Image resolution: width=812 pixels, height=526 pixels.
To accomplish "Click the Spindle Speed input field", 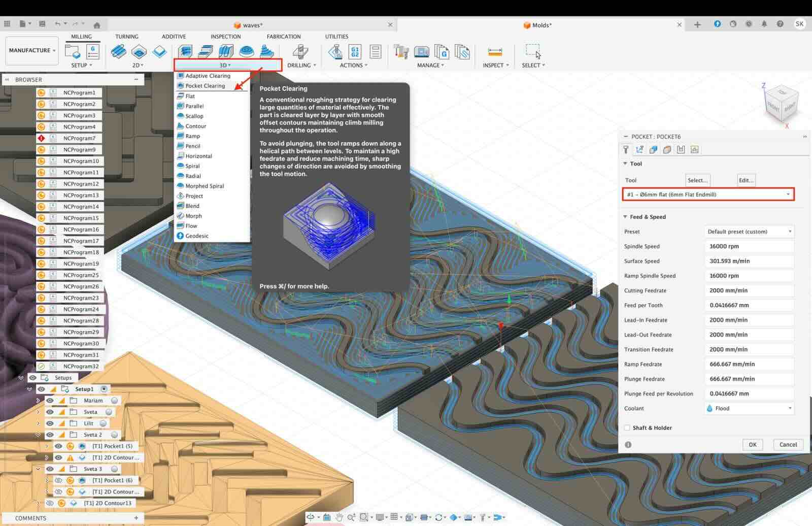I will (749, 246).
